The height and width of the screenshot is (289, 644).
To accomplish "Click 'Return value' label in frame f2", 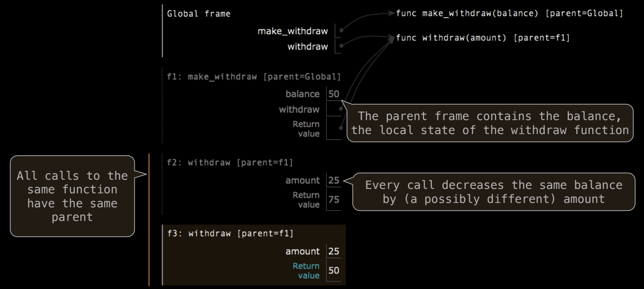I will tap(306, 200).
